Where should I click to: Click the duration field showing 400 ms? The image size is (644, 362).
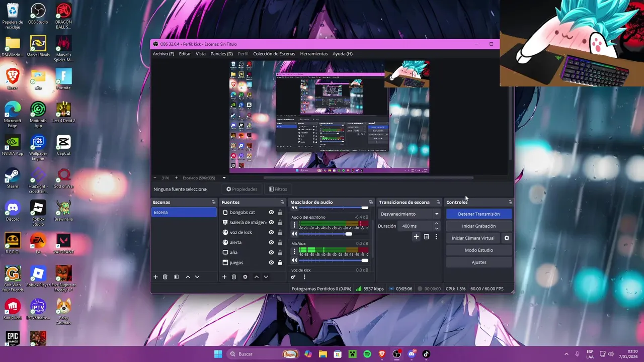416,226
